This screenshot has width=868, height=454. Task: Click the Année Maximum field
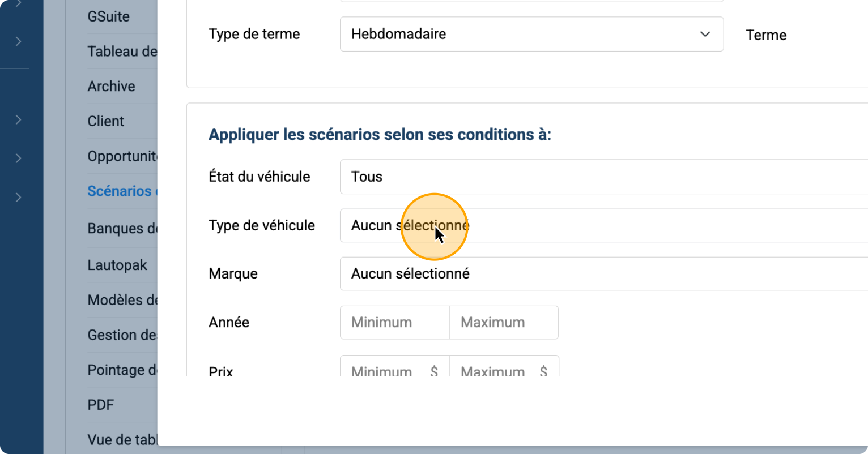pos(504,323)
